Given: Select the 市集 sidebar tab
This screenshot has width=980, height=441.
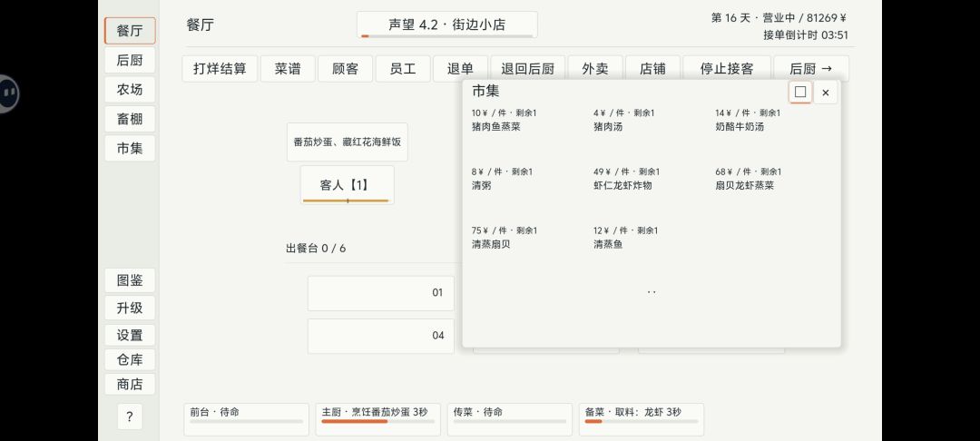Looking at the screenshot, I should coord(130,148).
